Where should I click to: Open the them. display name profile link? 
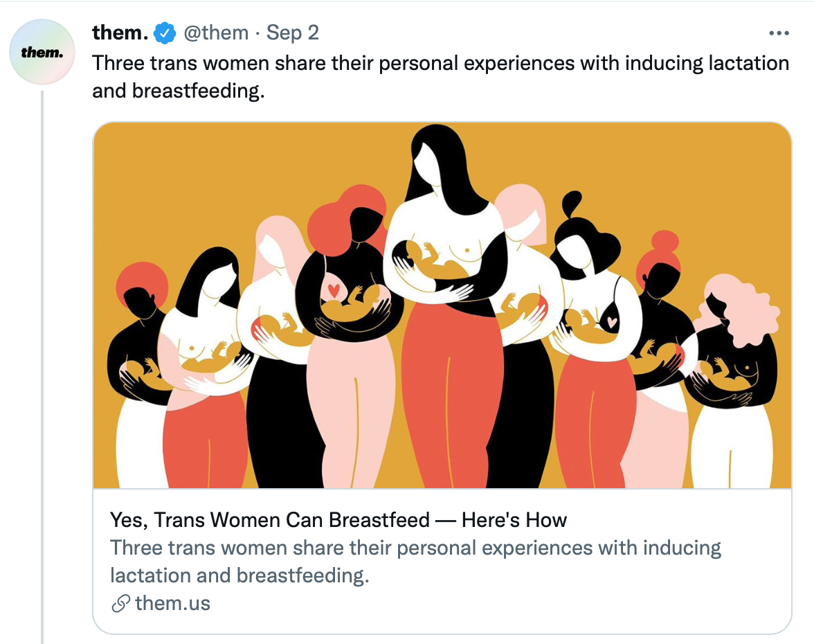coord(120,33)
